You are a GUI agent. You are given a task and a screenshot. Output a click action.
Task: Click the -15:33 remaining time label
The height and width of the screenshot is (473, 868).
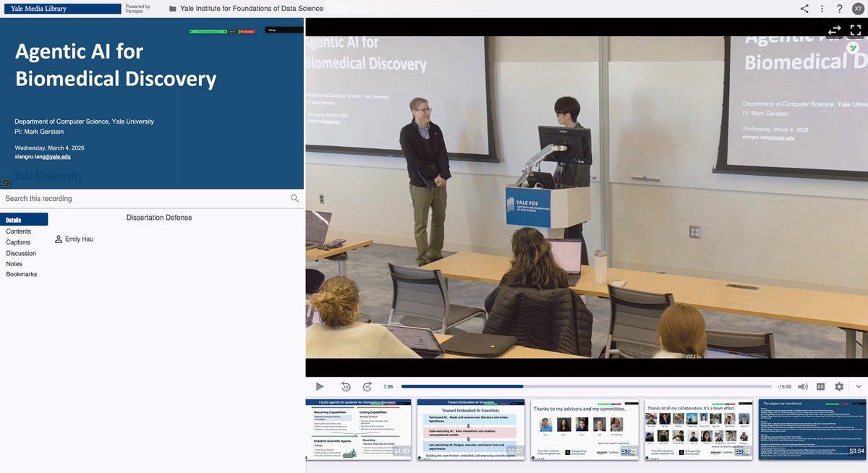pos(784,387)
